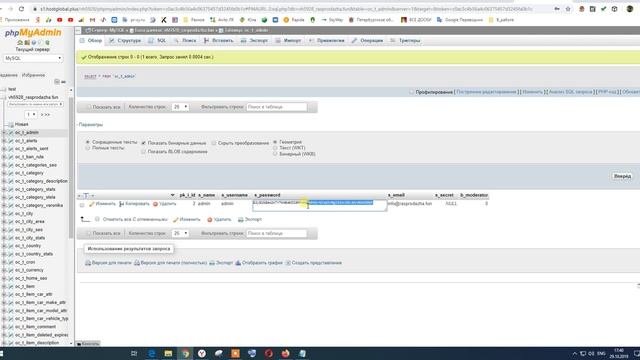640x360 pixels.
Task: Click Экспорт icon in query results section
Action: coord(212,263)
